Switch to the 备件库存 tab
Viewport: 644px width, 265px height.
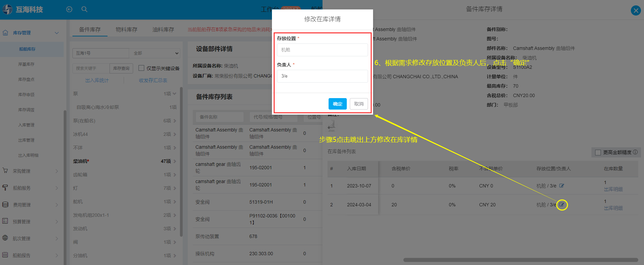click(90, 29)
